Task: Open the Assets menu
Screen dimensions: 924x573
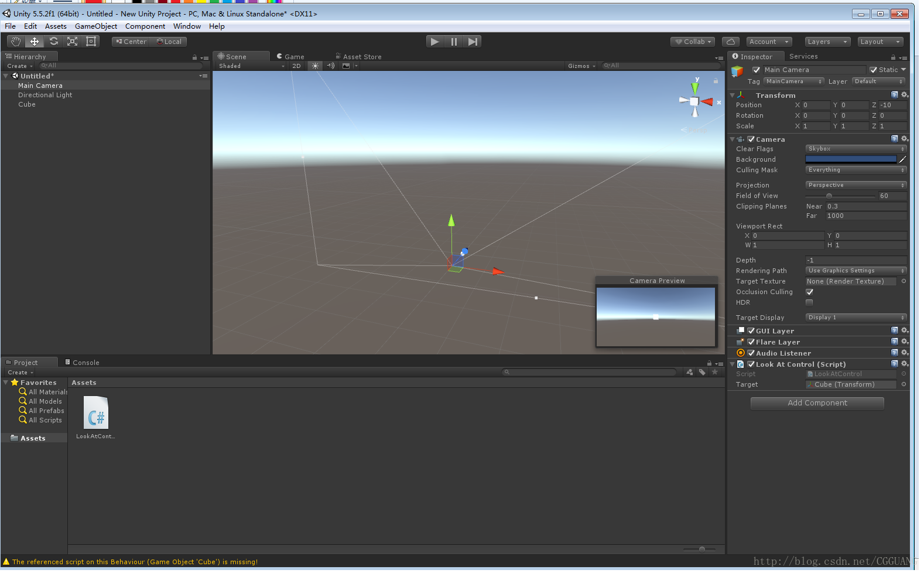Action: click(x=56, y=26)
